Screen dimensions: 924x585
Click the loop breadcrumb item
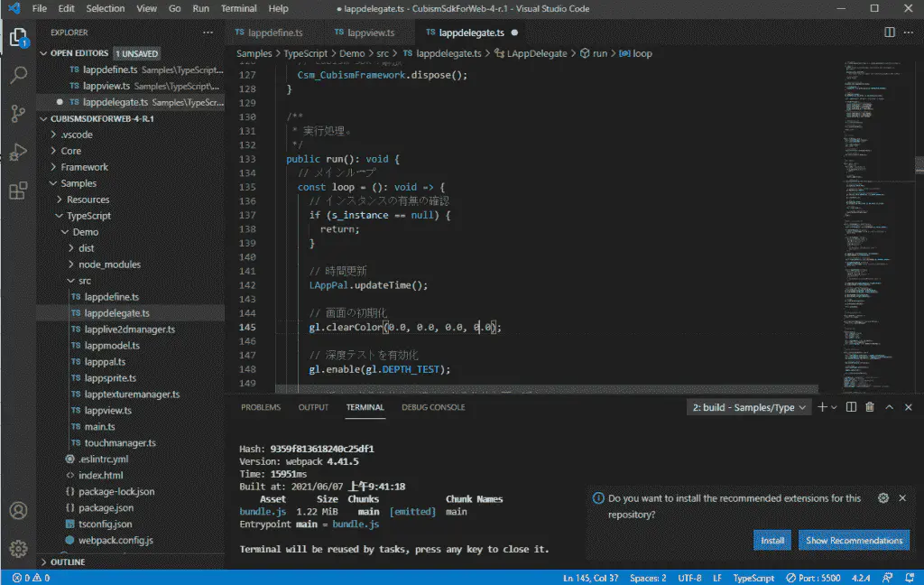click(636, 53)
